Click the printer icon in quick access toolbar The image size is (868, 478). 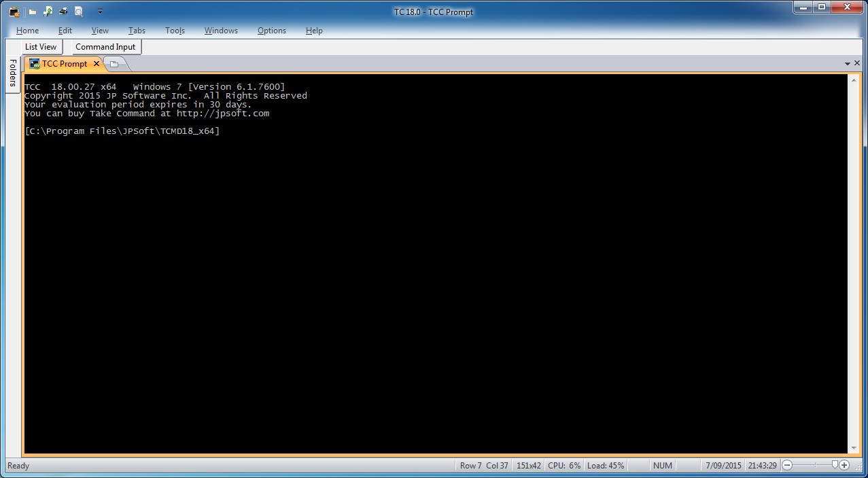click(63, 12)
